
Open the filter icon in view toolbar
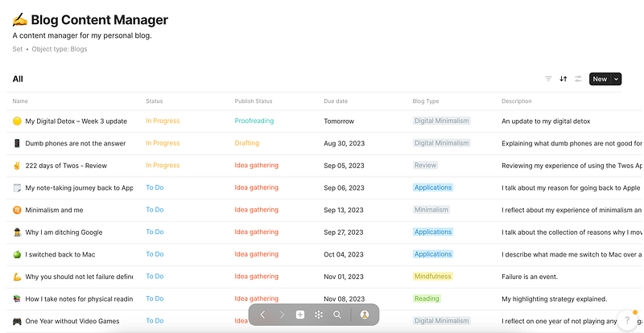tap(548, 79)
